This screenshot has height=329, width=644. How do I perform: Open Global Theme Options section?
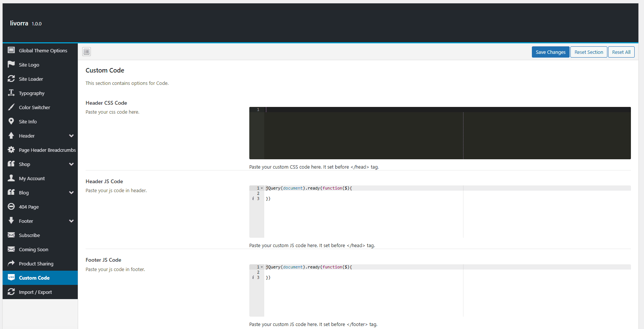[40, 50]
